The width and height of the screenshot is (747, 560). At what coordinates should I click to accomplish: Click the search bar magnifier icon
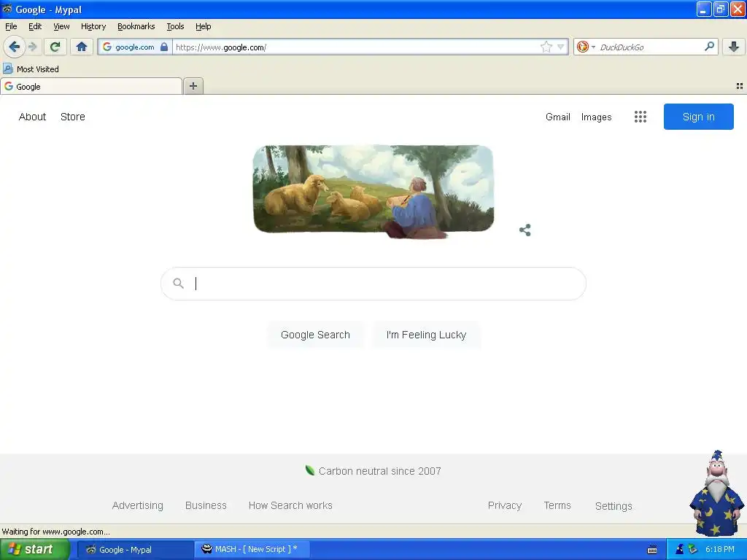(x=709, y=46)
